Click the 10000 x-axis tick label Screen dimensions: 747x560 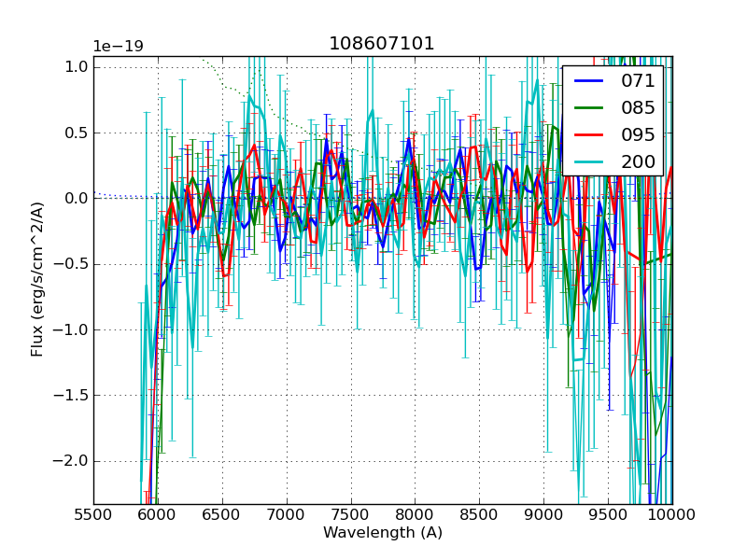click(671, 514)
